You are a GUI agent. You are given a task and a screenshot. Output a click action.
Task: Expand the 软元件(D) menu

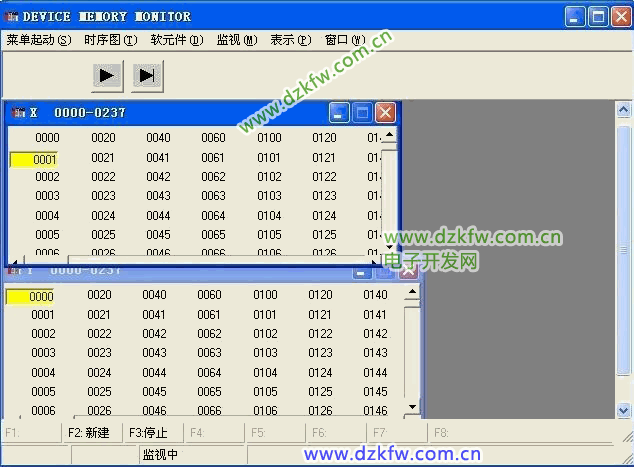click(x=176, y=40)
